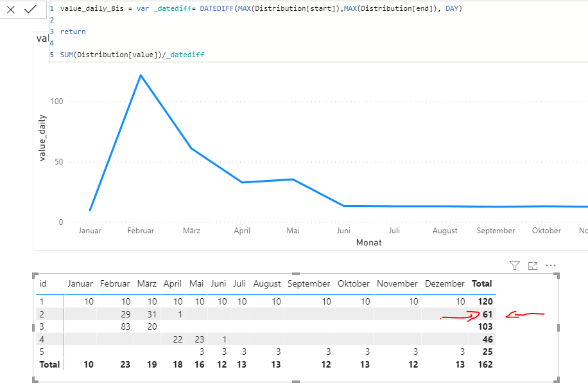Commit the formula with the checkmark icon
The height and width of the screenshot is (392, 588).
point(30,9)
